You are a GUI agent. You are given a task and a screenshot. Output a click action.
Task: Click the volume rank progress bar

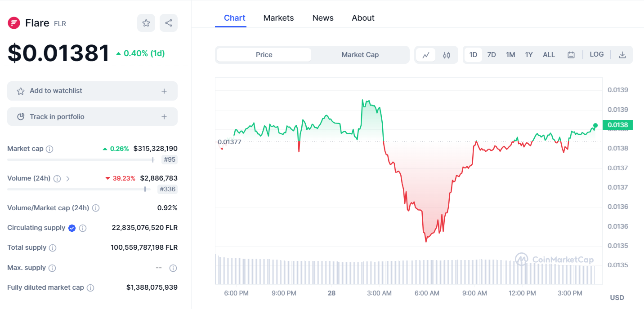79,189
